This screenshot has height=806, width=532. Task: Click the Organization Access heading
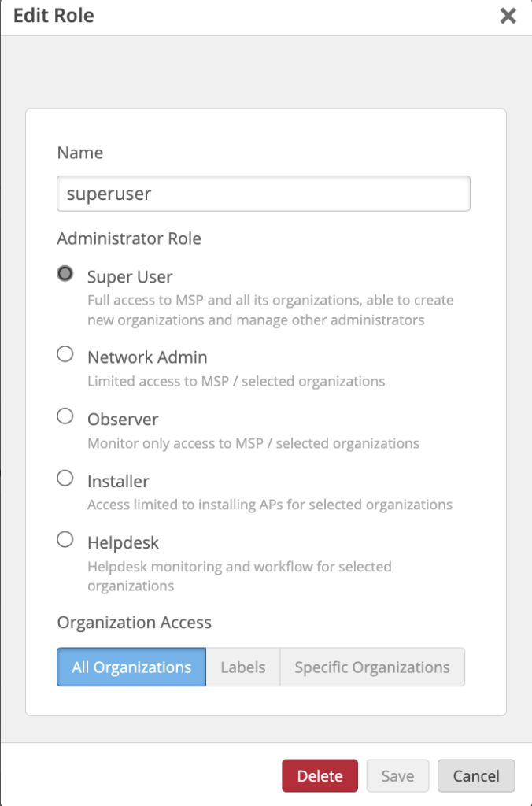click(x=134, y=623)
